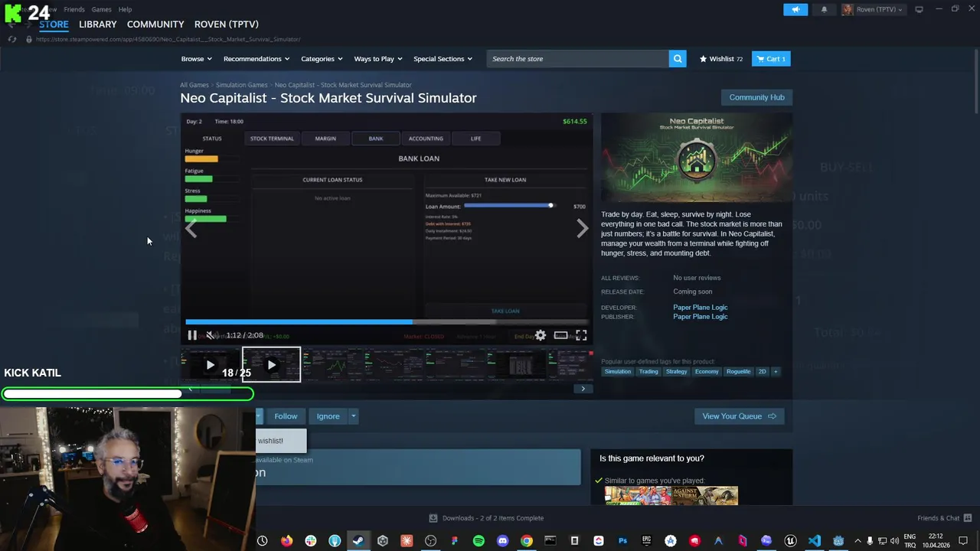
Task: Open the Paper Plane Logic publisher link
Action: [700, 317]
